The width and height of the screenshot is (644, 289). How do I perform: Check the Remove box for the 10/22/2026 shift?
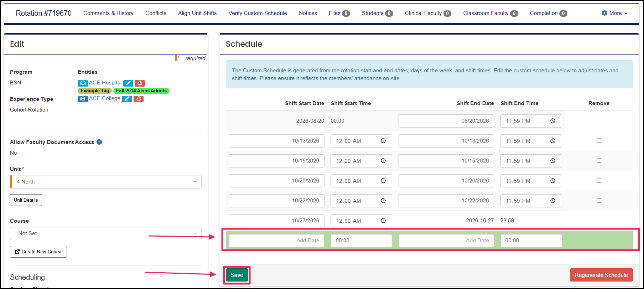click(x=599, y=200)
